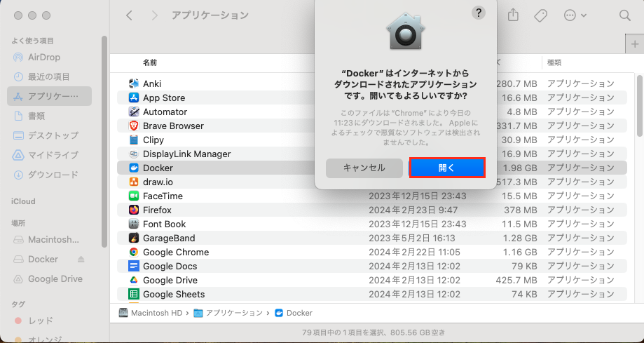The height and width of the screenshot is (343, 644).
Task: Select Google Drive in the sidebar
Action: (x=49, y=279)
